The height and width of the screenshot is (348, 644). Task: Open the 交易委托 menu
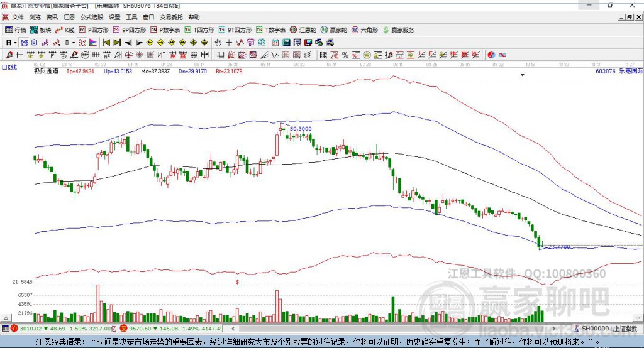tap(171, 17)
